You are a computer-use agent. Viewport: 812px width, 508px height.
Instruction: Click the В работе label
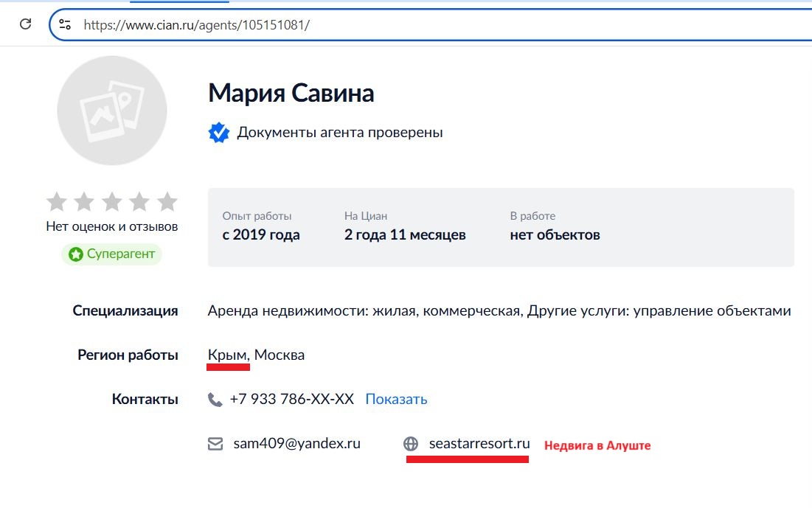point(532,216)
